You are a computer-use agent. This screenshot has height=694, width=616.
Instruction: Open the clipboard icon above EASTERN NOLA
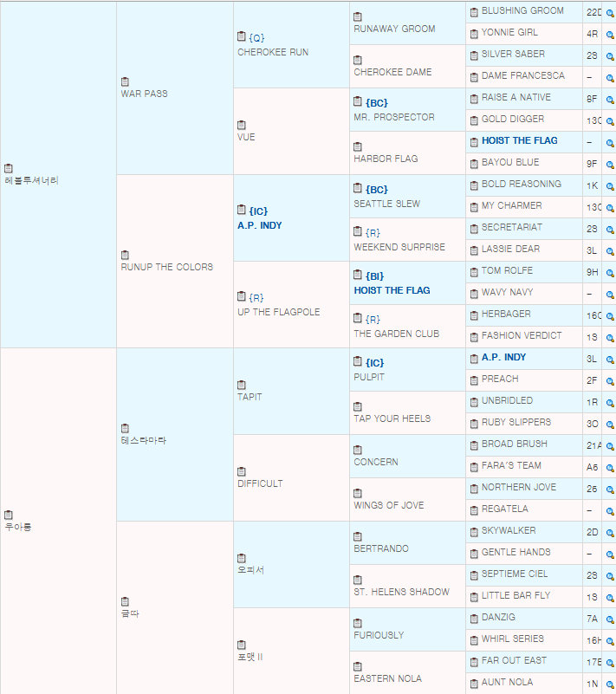pyautogui.click(x=358, y=666)
